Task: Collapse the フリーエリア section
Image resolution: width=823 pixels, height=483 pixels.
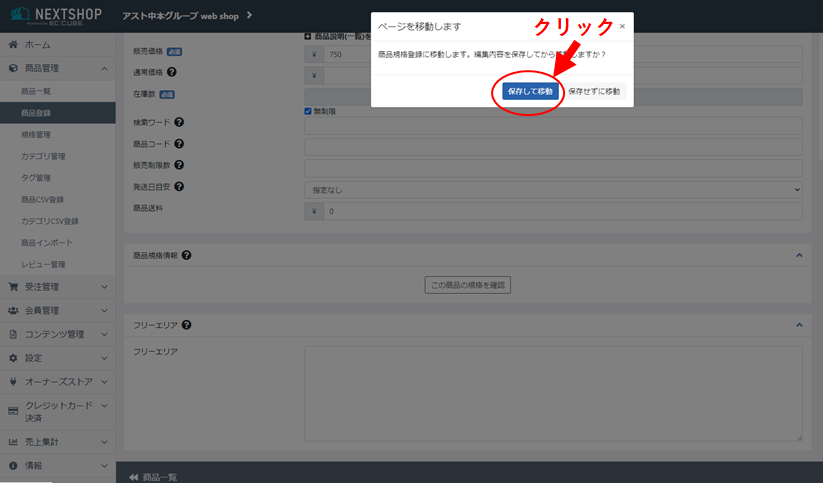Action: [x=799, y=325]
